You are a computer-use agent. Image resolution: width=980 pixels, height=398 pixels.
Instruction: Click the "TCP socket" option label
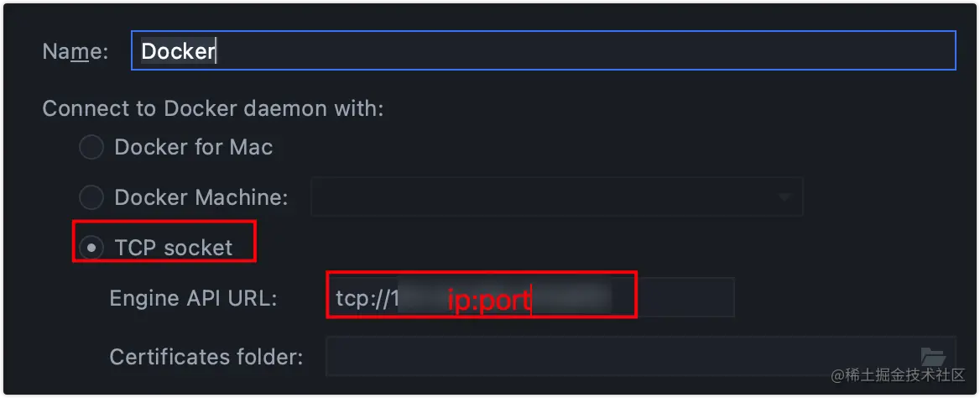tap(173, 248)
